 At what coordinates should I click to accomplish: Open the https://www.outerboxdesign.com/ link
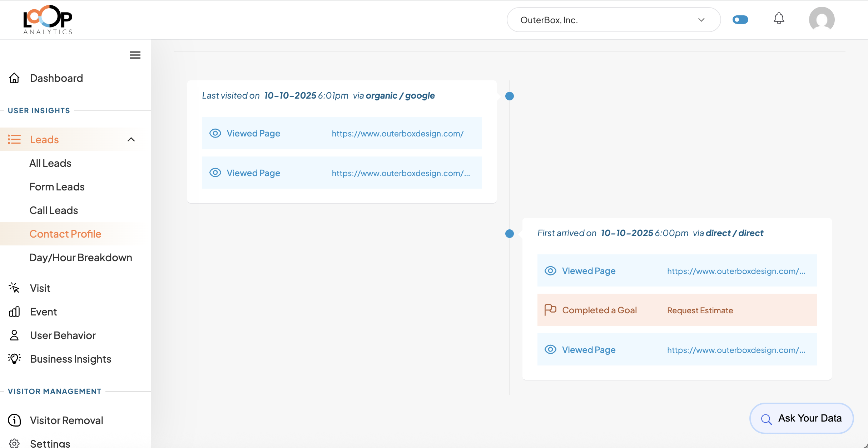(397, 133)
